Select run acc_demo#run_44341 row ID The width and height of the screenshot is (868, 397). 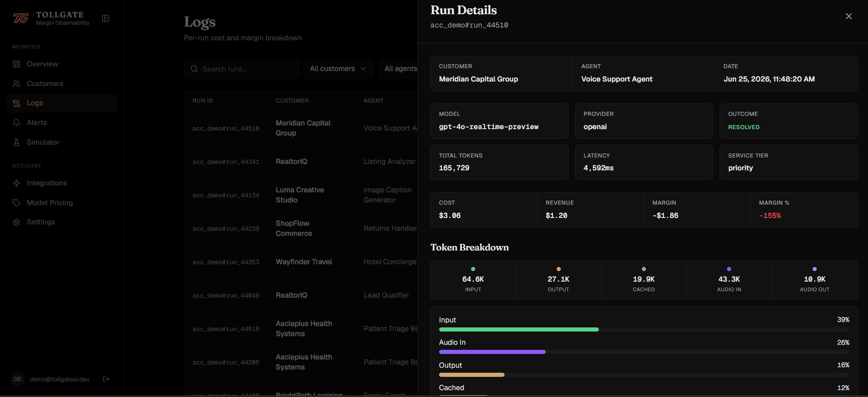pyautogui.click(x=226, y=162)
